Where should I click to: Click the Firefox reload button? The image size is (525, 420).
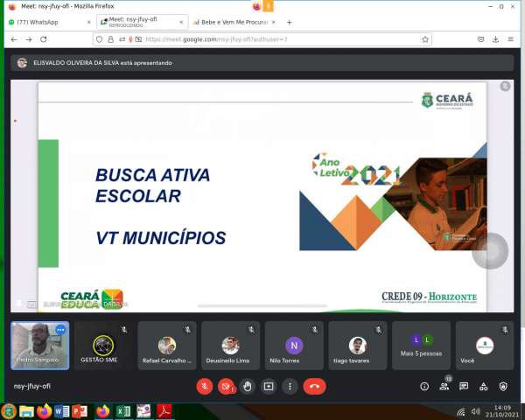pos(44,39)
